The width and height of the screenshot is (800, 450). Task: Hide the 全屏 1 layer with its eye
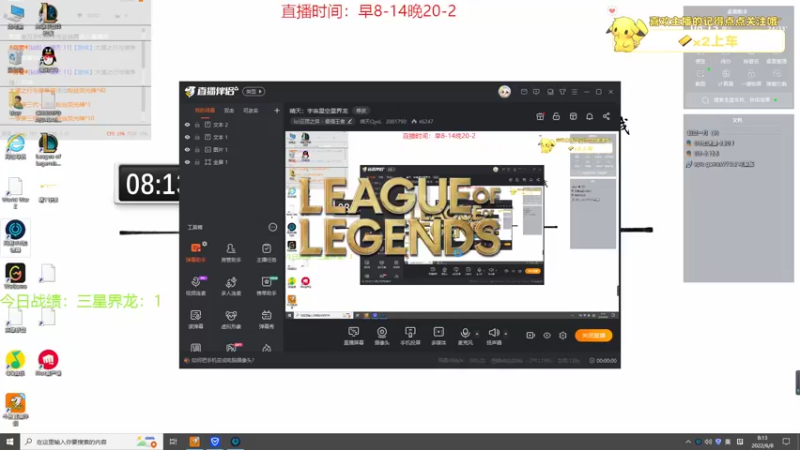tap(187, 162)
